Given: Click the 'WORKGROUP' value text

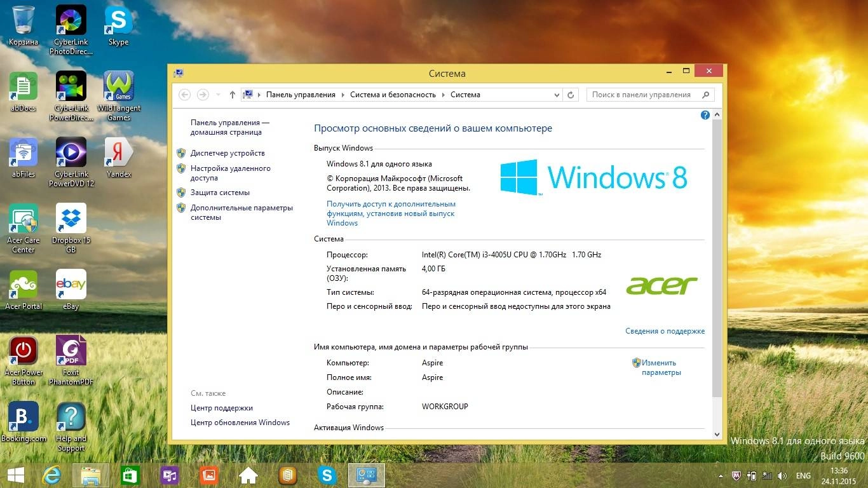Looking at the screenshot, I should coord(445,407).
